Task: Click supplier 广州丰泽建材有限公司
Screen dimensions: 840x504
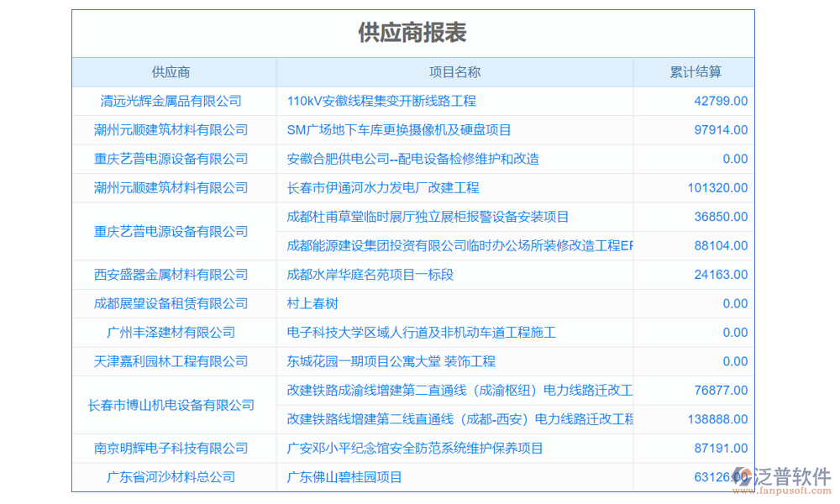Action: [x=171, y=333]
